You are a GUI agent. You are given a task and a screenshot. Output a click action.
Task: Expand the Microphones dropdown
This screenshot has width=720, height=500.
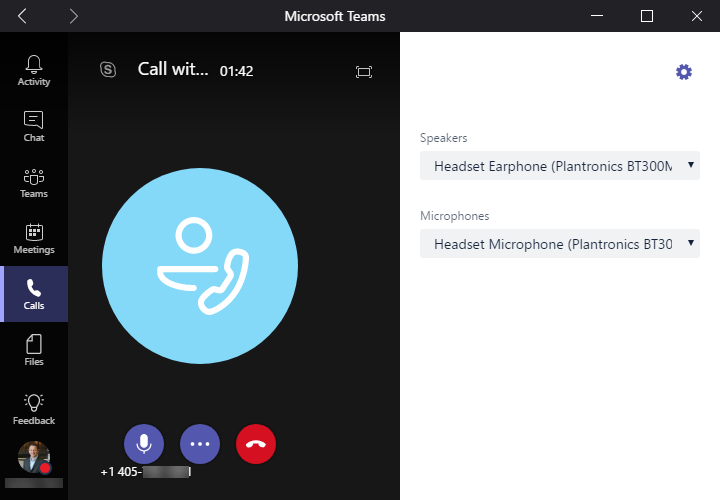560,244
